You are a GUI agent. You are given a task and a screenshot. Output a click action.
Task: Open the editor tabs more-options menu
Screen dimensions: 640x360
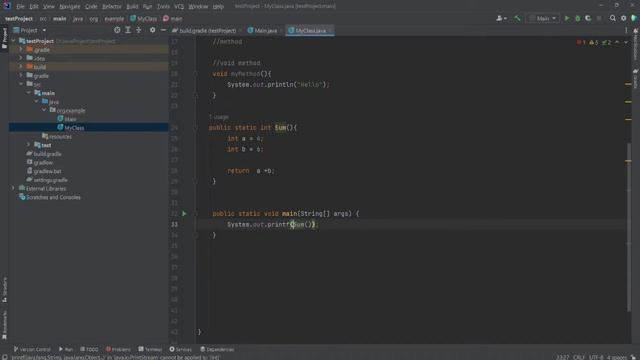[626, 30]
